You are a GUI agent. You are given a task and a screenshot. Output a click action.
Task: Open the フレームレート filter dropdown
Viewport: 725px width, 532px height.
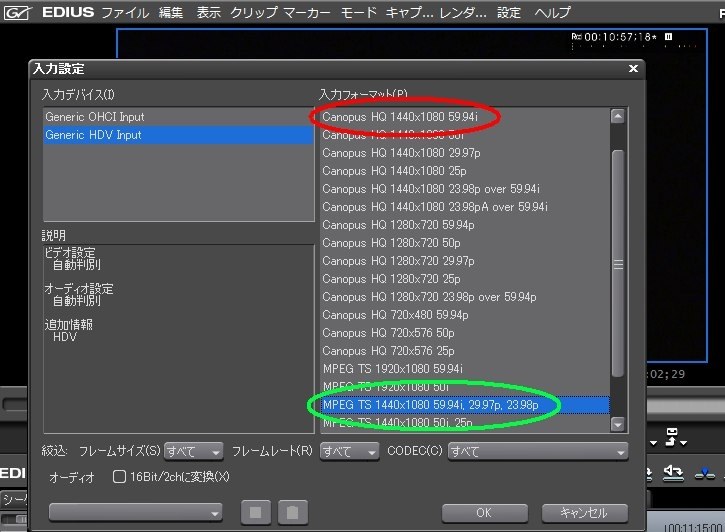tap(349, 451)
